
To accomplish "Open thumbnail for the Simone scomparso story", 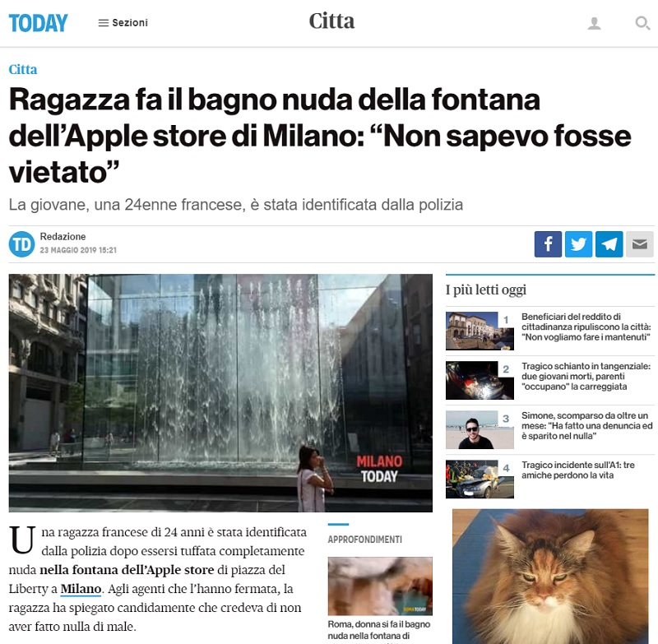I will click(480, 429).
